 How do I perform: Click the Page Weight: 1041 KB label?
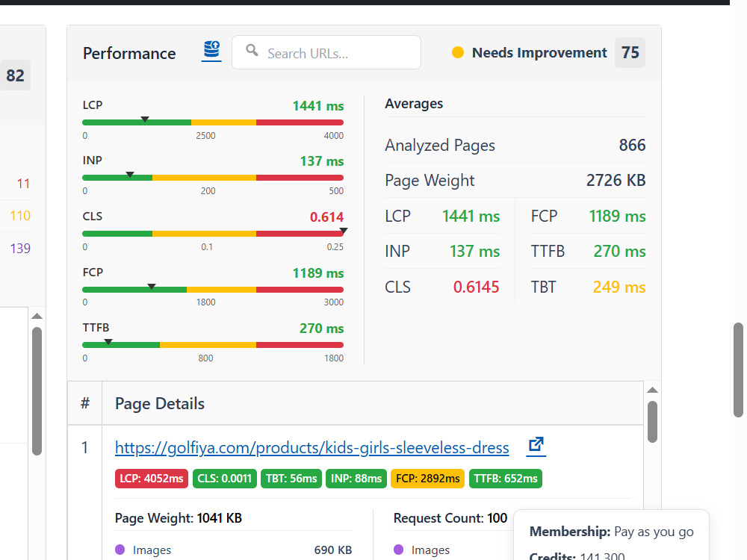pyautogui.click(x=179, y=518)
